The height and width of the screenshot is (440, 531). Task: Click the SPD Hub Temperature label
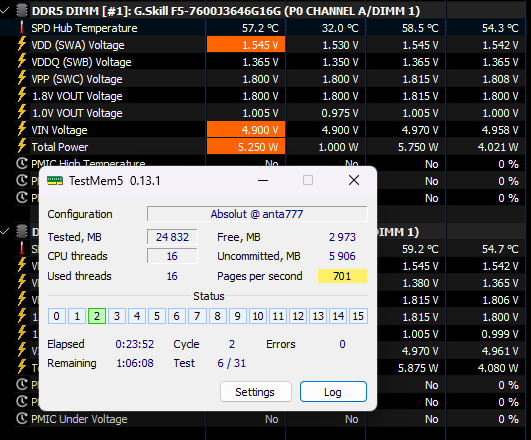click(x=84, y=28)
